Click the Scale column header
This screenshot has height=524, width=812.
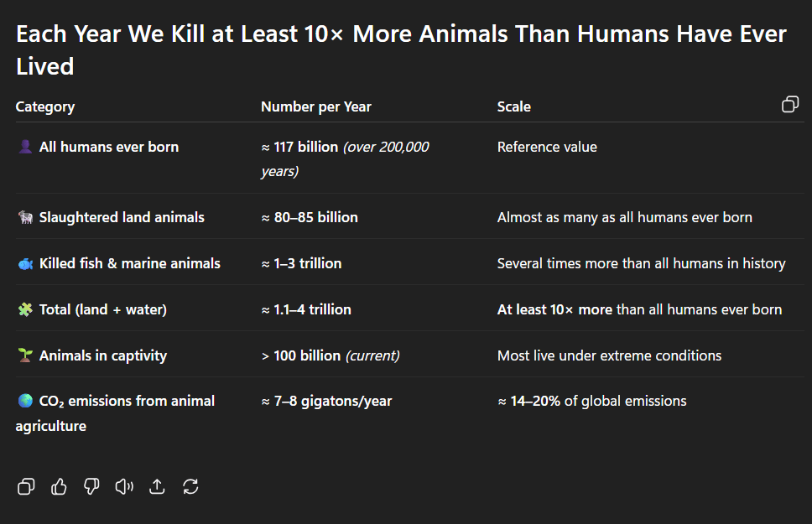[513, 106]
